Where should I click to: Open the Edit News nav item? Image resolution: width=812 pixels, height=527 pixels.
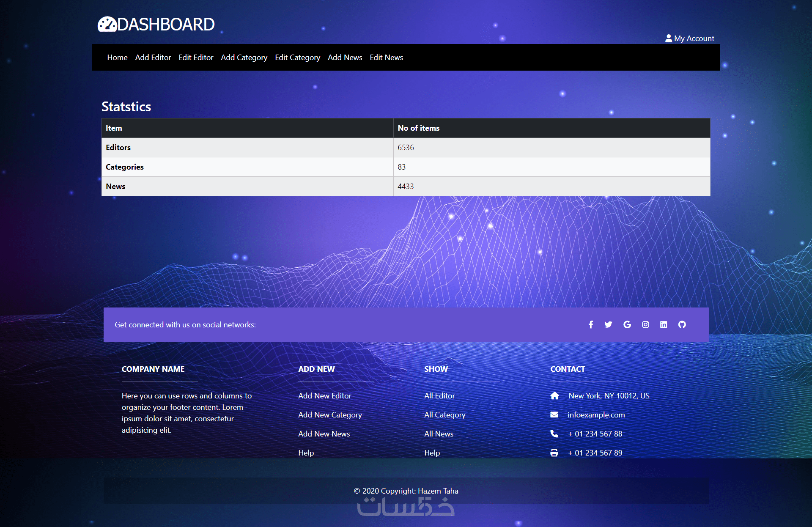click(x=386, y=57)
